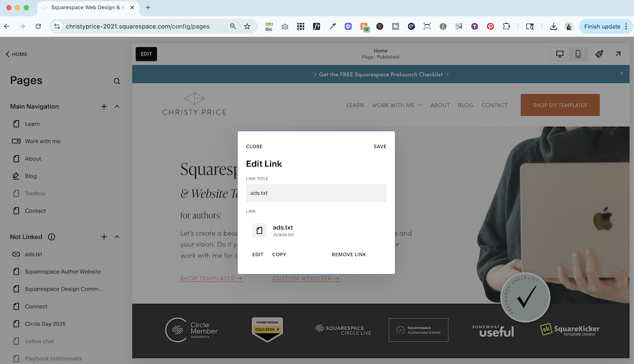The height and width of the screenshot is (364, 634).
Task: Open the Chrome profile avatar
Action: [x=569, y=26]
